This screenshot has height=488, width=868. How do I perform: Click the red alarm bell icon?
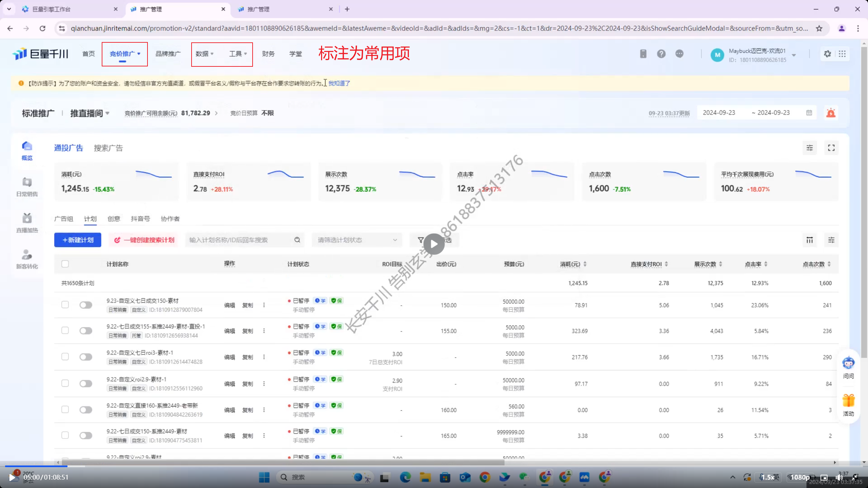coord(831,113)
